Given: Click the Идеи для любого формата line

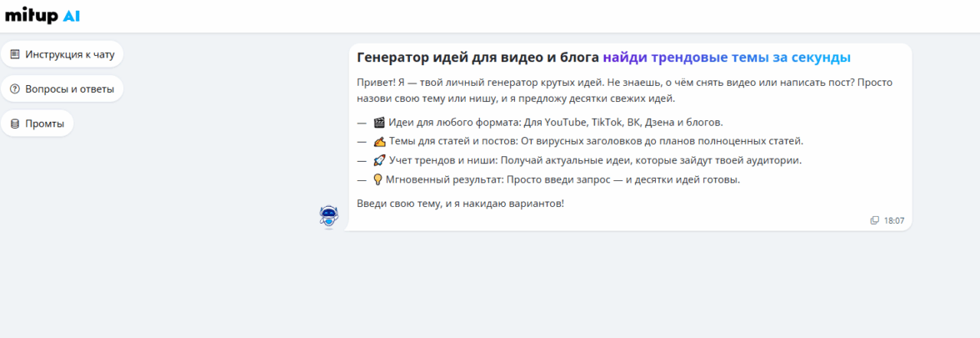Looking at the screenshot, I should coord(555,122).
